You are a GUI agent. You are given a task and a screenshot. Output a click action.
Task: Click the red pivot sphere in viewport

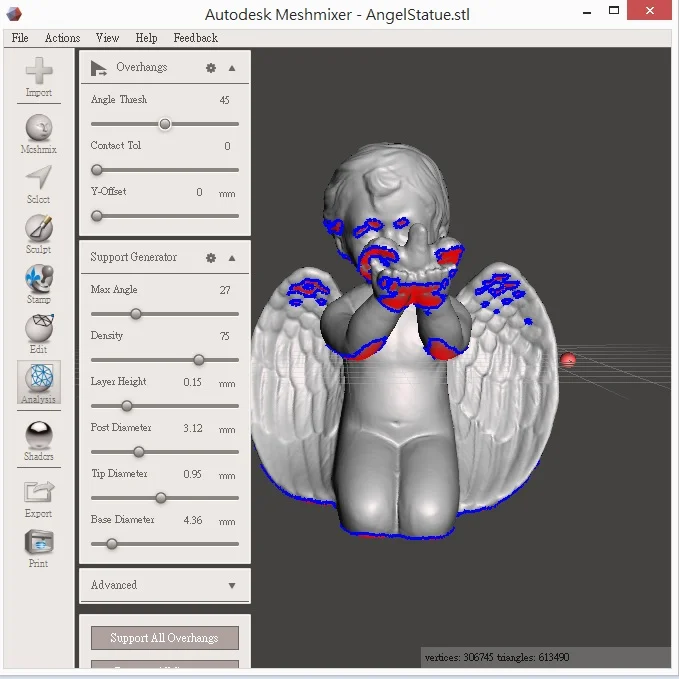[x=568, y=360]
